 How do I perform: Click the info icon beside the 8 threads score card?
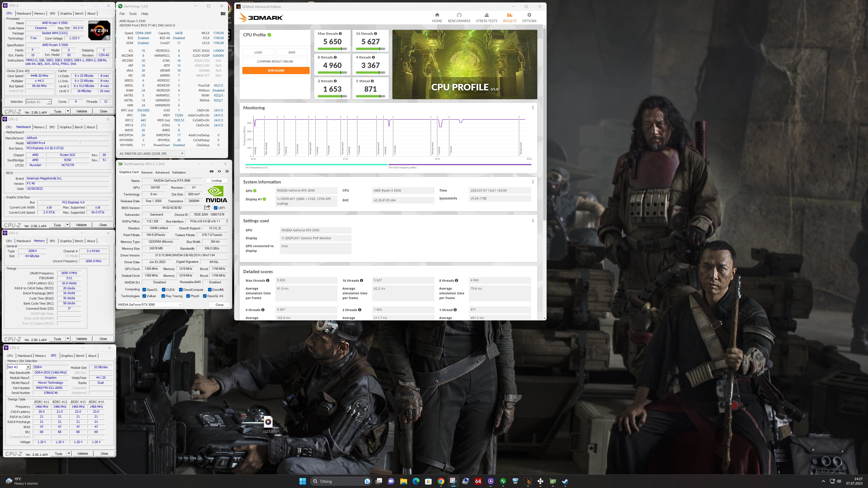tap(335, 57)
